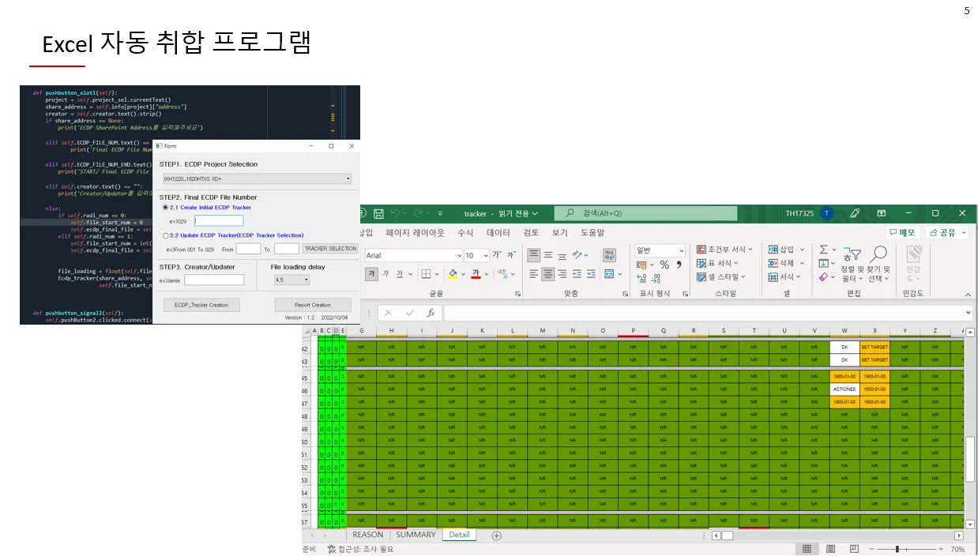This screenshot has width=978, height=560.
Task: Expand formula bar with right chevron
Action: tap(969, 313)
